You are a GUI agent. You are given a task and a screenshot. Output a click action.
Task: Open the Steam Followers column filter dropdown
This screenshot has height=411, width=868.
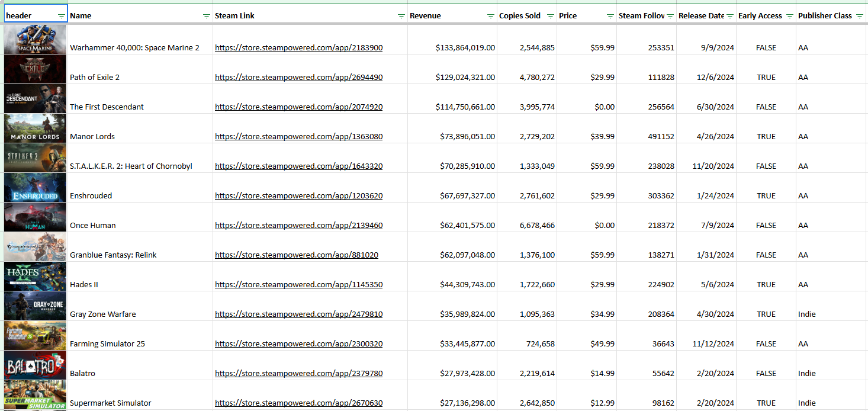coord(670,16)
